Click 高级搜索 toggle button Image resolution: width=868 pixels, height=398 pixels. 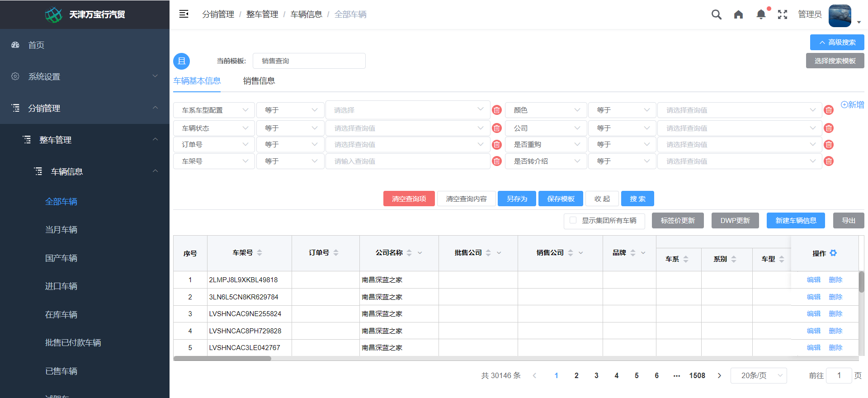837,42
